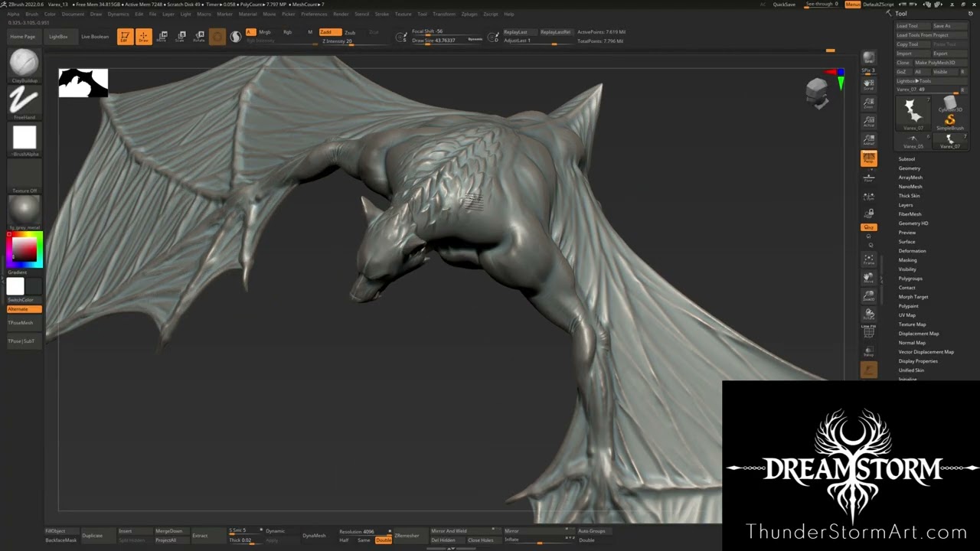Click the Scroll canvas icon
This screenshot has width=980, height=551.
click(x=868, y=84)
